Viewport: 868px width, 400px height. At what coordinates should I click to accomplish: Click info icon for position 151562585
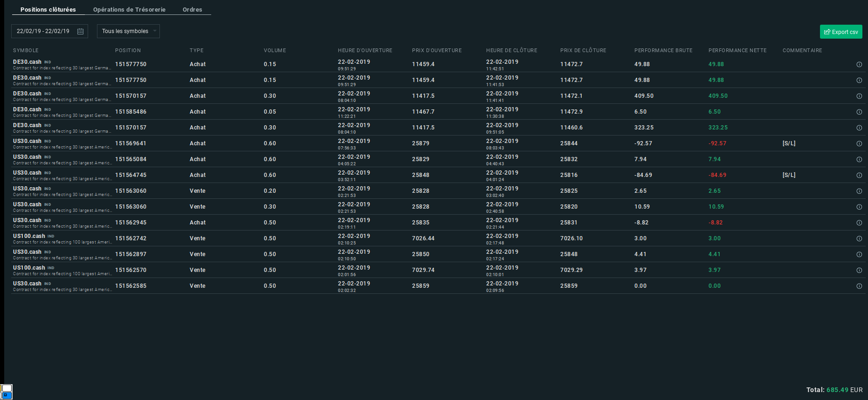click(x=859, y=286)
